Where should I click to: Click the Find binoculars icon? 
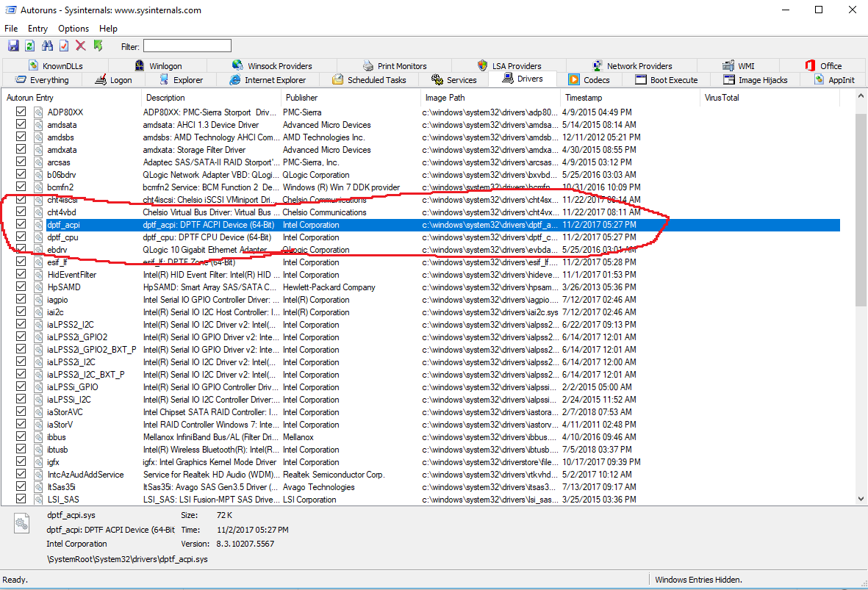[47, 46]
